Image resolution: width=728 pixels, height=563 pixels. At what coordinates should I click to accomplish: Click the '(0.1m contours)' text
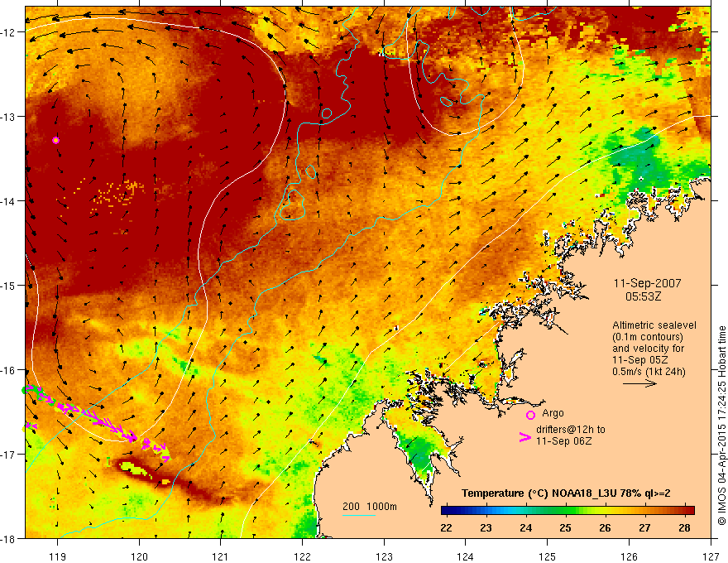coord(648,337)
